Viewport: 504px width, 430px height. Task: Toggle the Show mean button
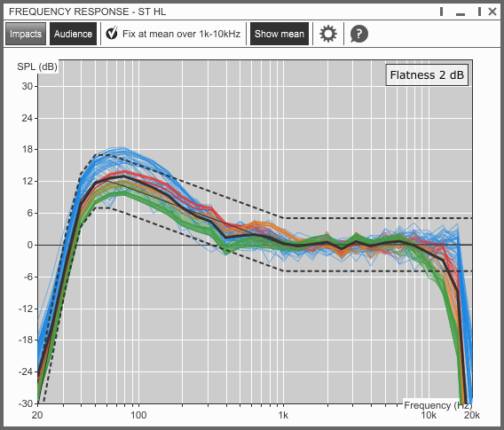[x=280, y=34]
